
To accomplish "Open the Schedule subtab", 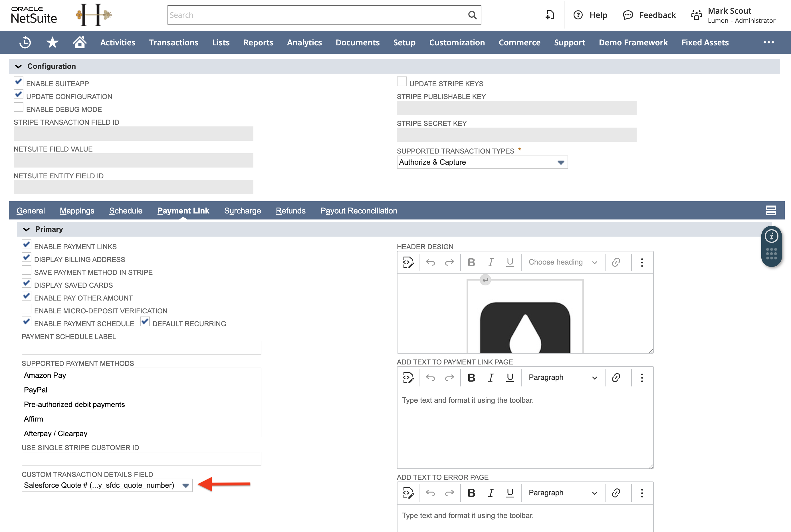I will click(126, 211).
